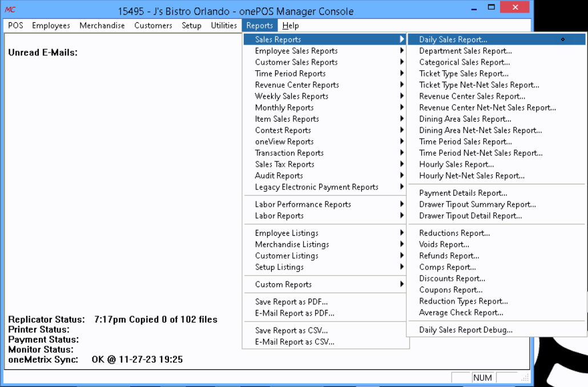Open Reductions Report
This screenshot has height=387, width=588.
tap(497, 233)
